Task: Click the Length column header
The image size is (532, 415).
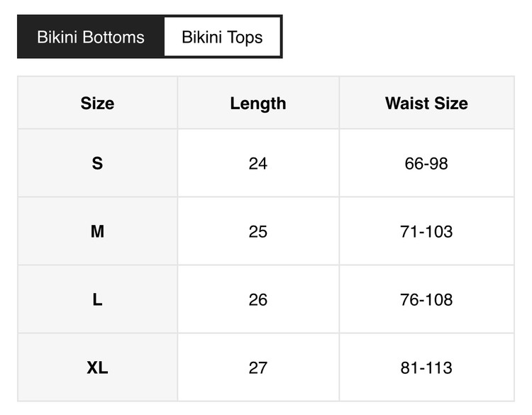Action: pyautogui.click(x=258, y=104)
